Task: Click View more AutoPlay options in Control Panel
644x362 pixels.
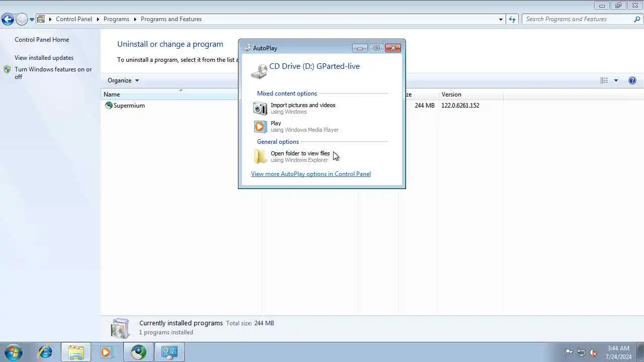Action: pyautogui.click(x=311, y=174)
